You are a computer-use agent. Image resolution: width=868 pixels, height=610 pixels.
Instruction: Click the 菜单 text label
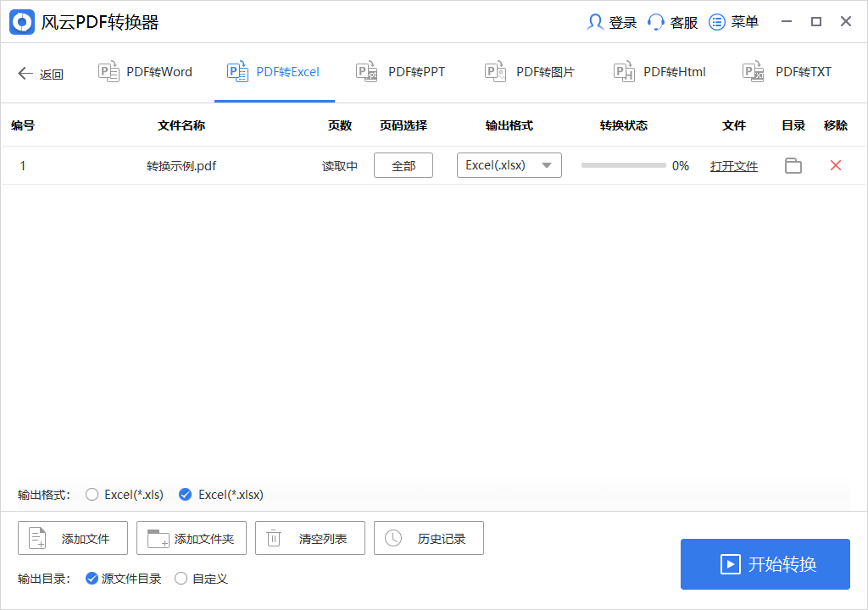coord(744,22)
